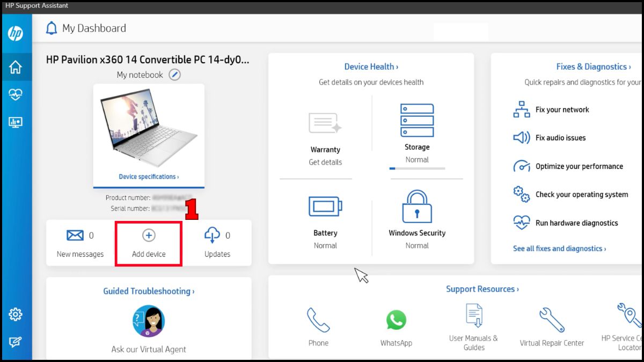This screenshot has height=362, width=644.
Task: Click the Optimize your performance gauge icon
Action: coord(522,166)
